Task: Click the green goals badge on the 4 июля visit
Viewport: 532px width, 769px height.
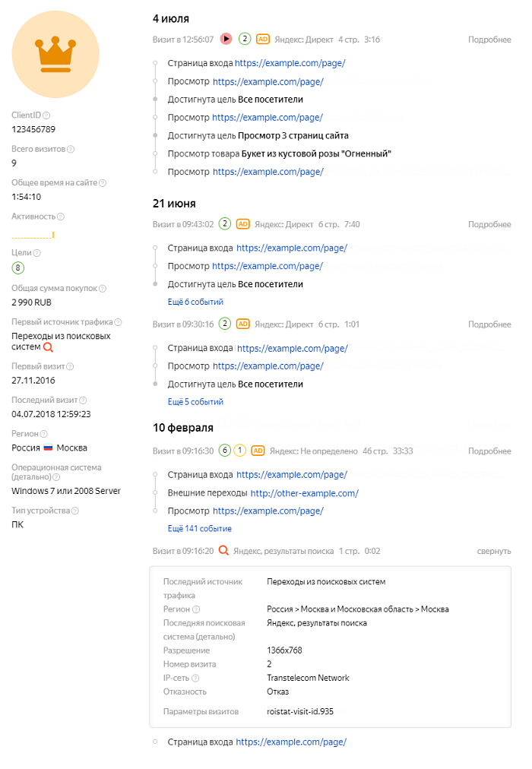Action: tap(245, 39)
